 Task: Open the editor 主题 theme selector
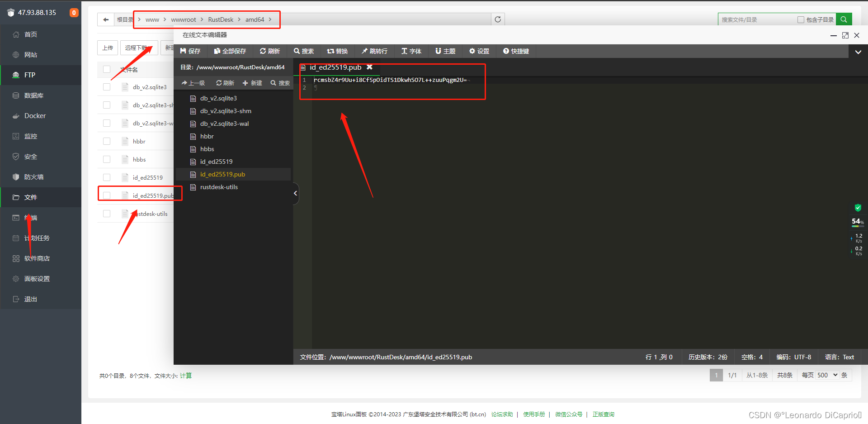445,51
